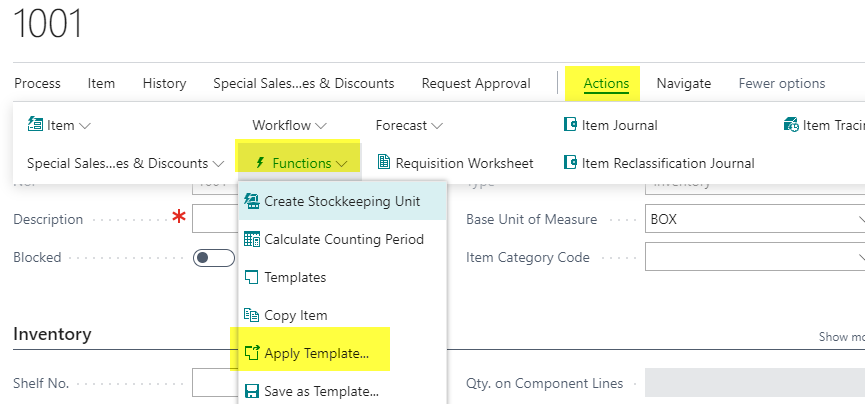
Task: Click the Shelf No. label
Action: pos(41,384)
